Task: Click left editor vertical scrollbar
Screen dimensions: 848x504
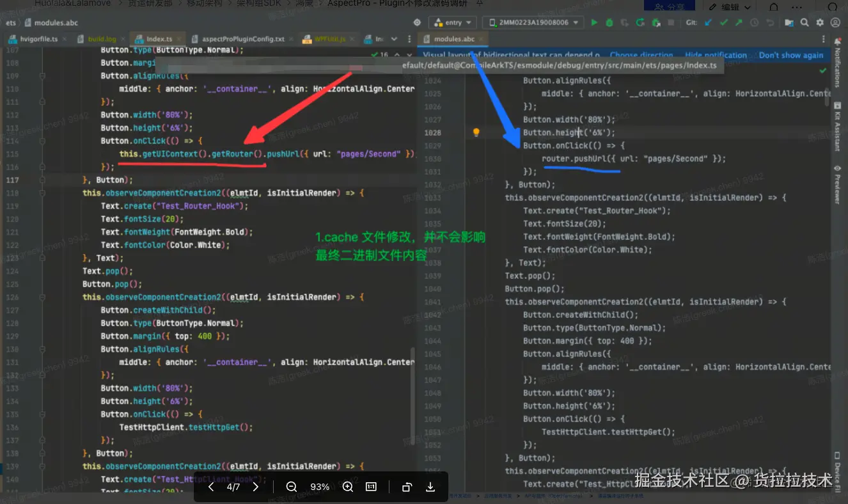Action: 412,397
